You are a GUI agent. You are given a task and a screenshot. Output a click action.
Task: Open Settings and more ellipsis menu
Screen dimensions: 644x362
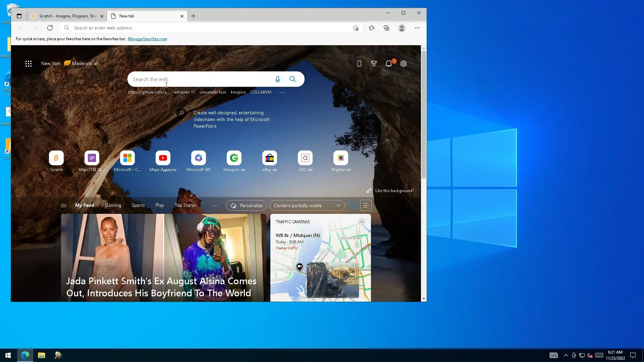[x=417, y=28]
